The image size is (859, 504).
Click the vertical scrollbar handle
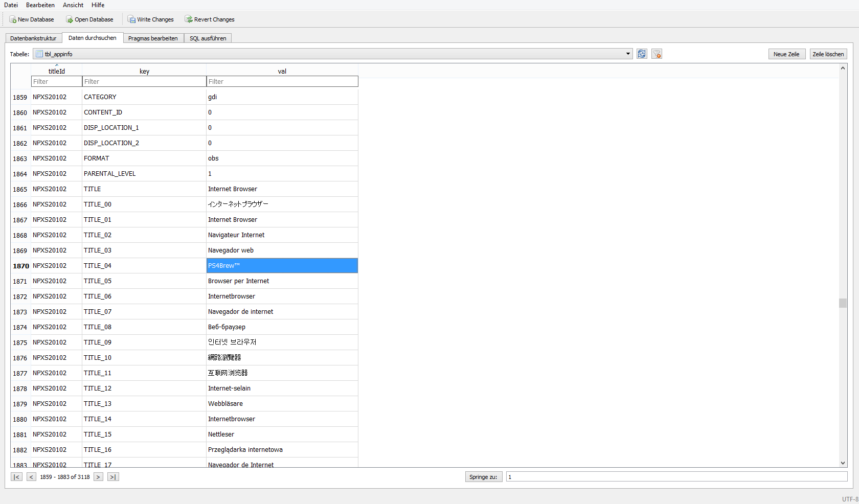click(843, 303)
